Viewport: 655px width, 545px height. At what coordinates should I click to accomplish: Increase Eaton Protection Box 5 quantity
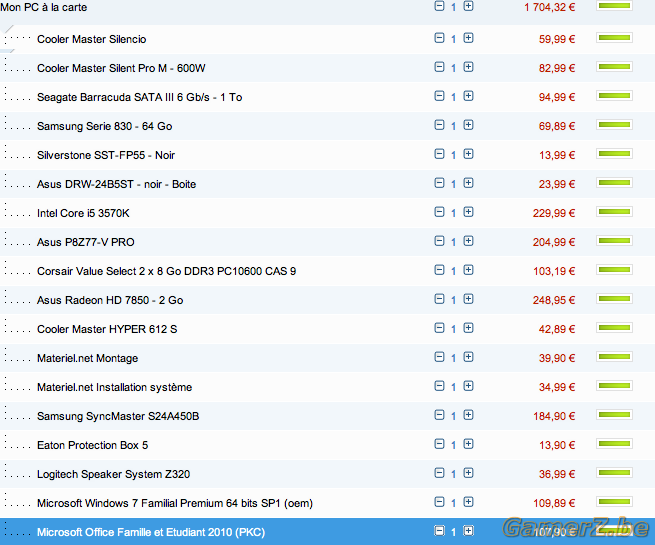click(x=468, y=444)
